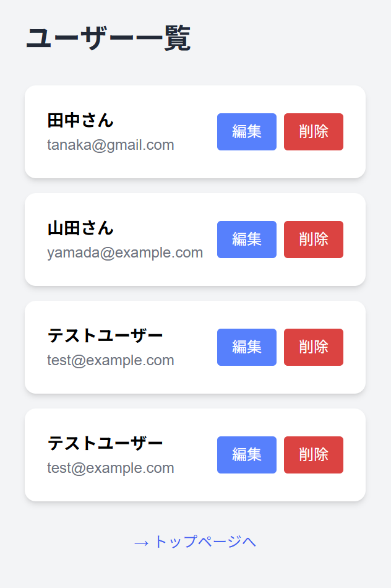Click the last テストユーザー name

(105, 444)
